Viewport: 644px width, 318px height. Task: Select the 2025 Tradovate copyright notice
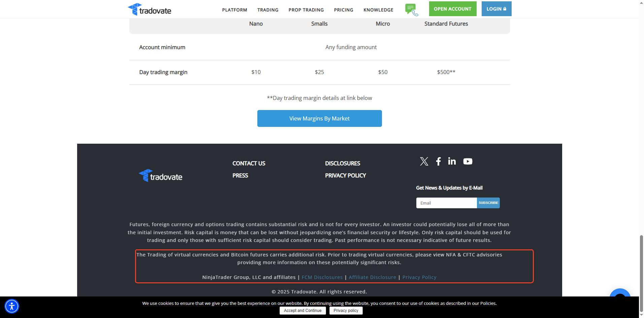319,292
